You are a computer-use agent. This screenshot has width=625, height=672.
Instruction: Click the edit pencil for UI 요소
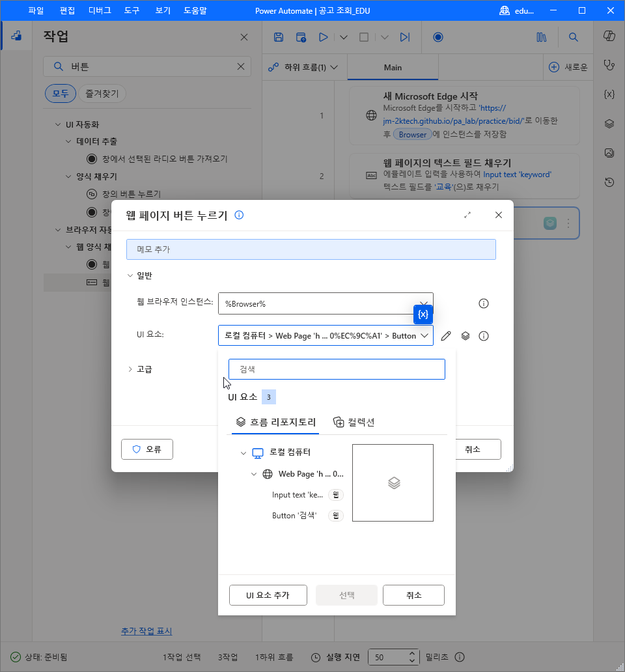446,336
